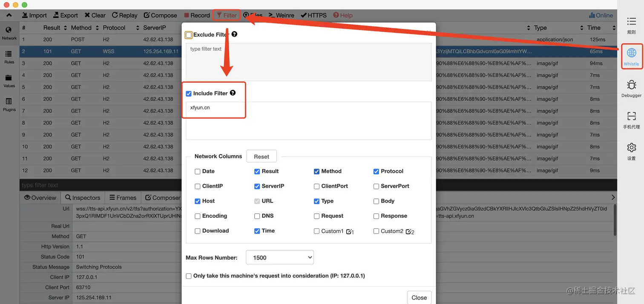Sort by the Protocol column header

click(121, 28)
